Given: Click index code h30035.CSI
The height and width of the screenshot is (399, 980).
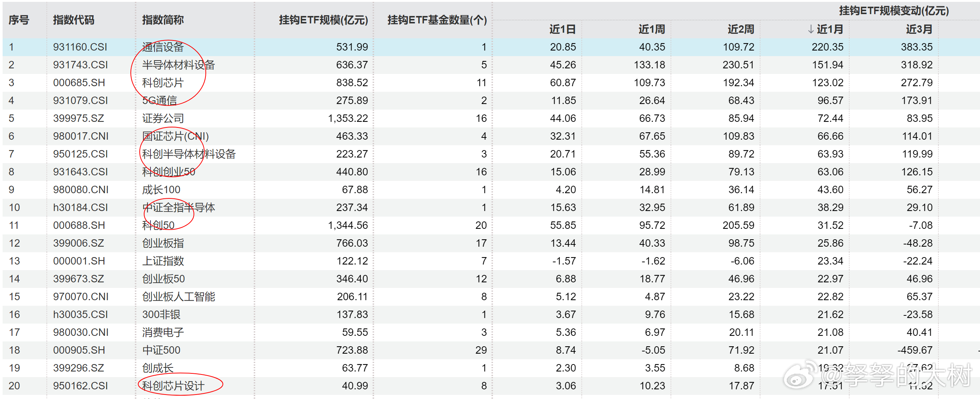Looking at the screenshot, I should [80, 315].
